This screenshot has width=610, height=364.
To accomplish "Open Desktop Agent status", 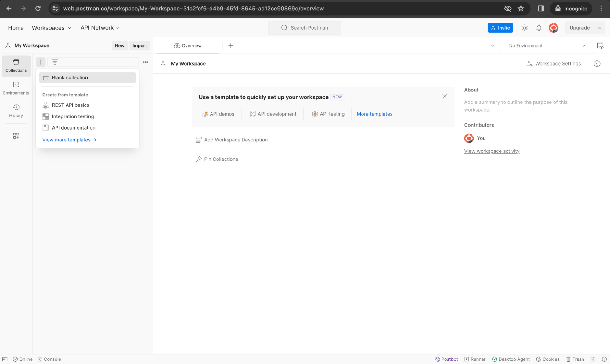I will (511, 359).
